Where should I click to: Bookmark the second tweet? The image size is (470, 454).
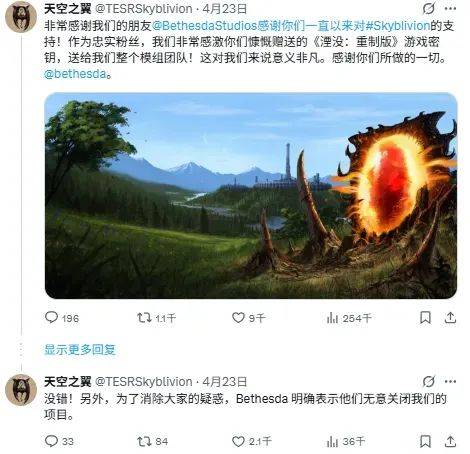pos(425,441)
